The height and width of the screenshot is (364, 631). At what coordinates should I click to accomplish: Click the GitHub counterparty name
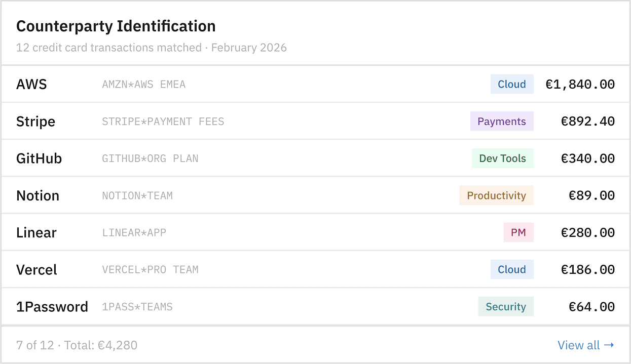pyautogui.click(x=39, y=158)
